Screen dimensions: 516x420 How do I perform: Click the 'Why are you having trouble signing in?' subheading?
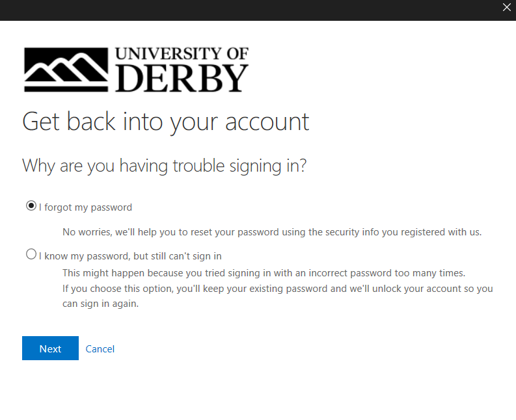(x=164, y=166)
